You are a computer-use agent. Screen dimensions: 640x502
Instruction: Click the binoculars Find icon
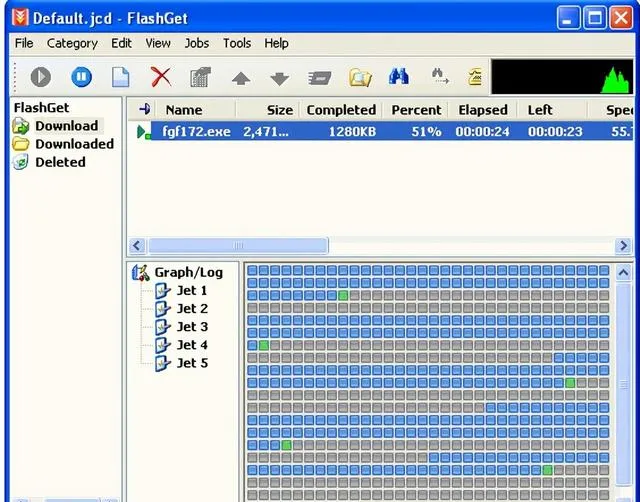point(399,76)
